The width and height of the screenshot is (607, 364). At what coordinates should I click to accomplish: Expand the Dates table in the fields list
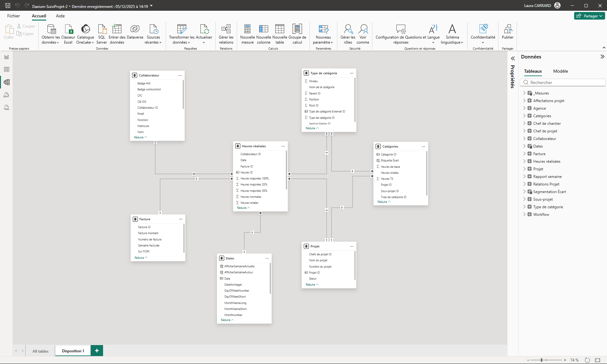(525, 146)
